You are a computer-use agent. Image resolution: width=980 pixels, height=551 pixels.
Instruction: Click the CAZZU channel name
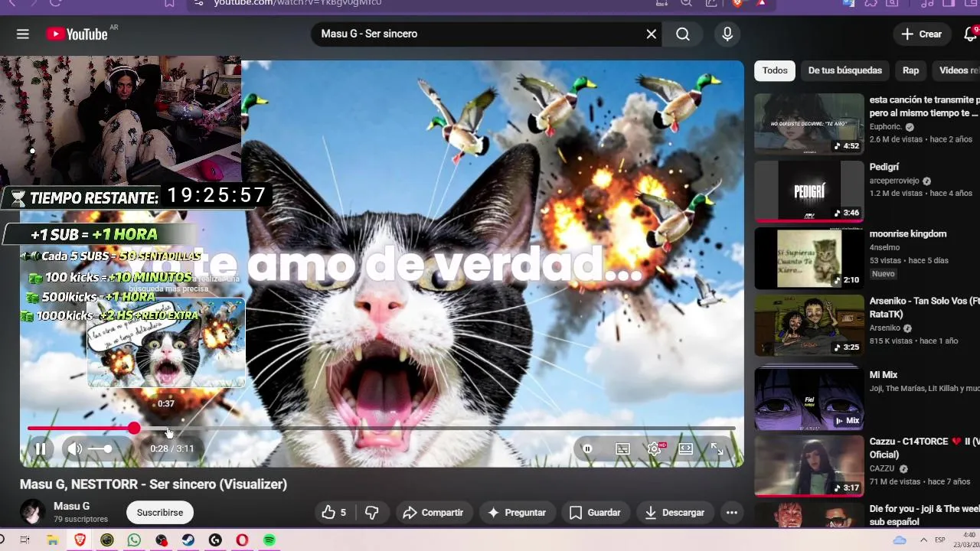tap(882, 469)
